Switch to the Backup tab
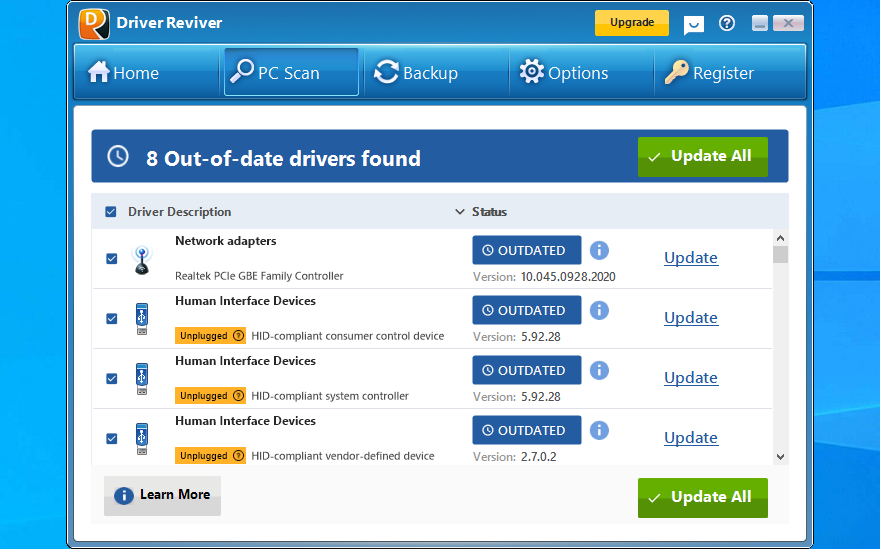 [416, 73]
